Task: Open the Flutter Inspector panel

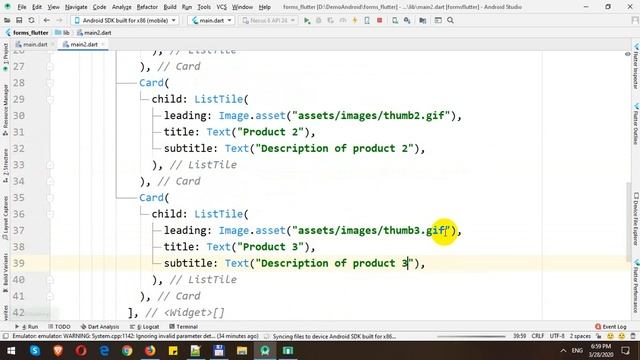Action: 636,67
